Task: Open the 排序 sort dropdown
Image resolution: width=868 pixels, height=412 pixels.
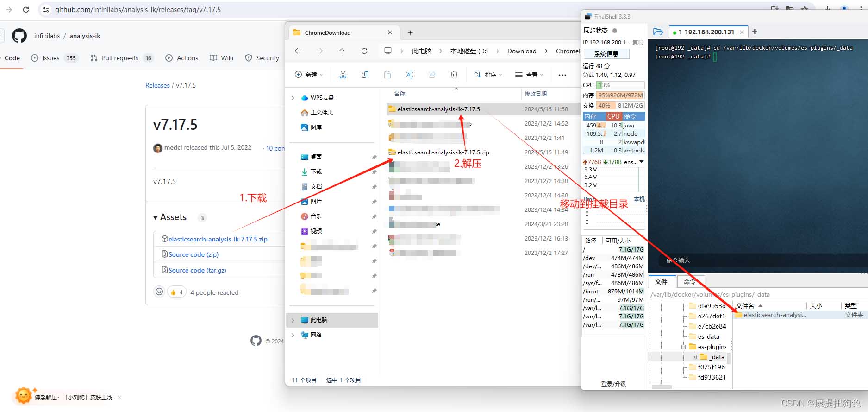Action: 488,75
